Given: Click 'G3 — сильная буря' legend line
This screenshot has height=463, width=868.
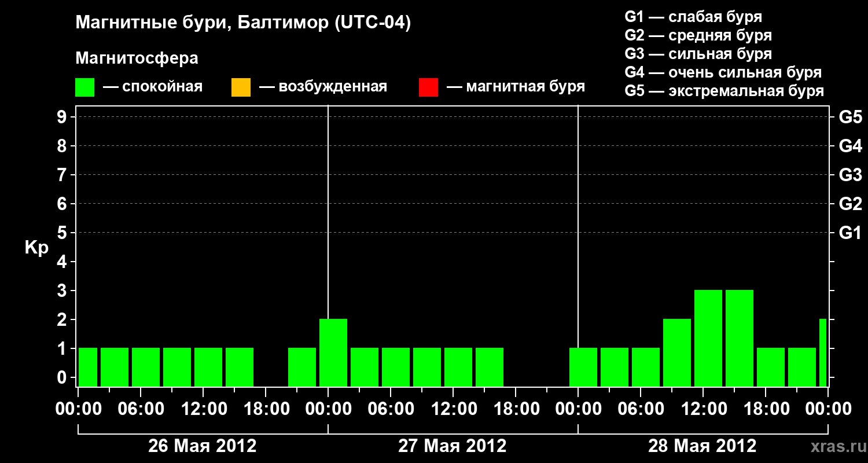Looking at the screenshot, I should pyautogui.click(x=698, y=54).
